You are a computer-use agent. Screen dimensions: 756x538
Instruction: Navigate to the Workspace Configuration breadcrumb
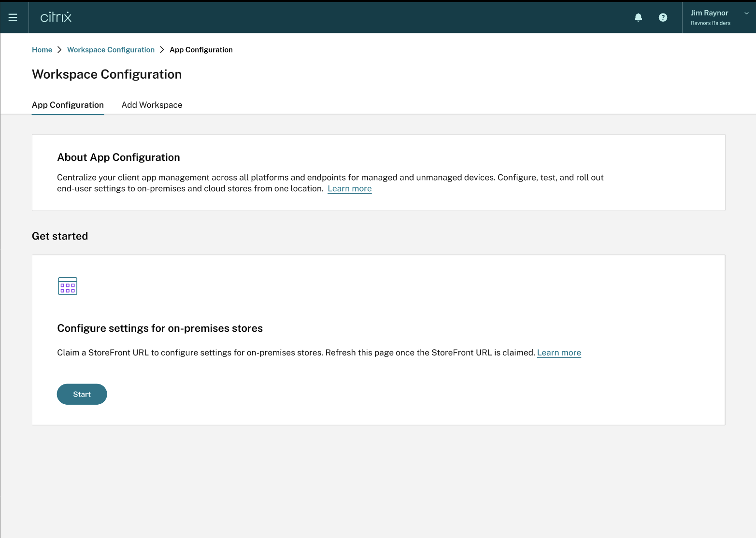pos(111,50)
